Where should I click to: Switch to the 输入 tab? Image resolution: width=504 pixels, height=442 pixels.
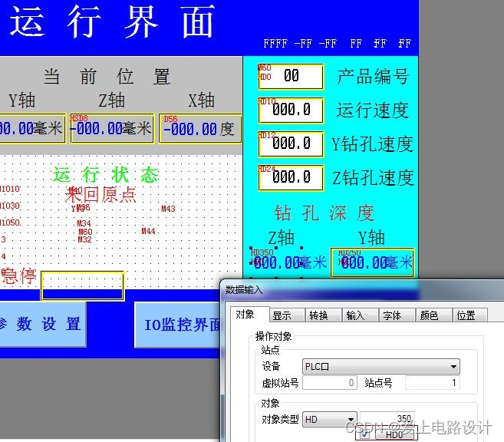click(x=360, y=315)
